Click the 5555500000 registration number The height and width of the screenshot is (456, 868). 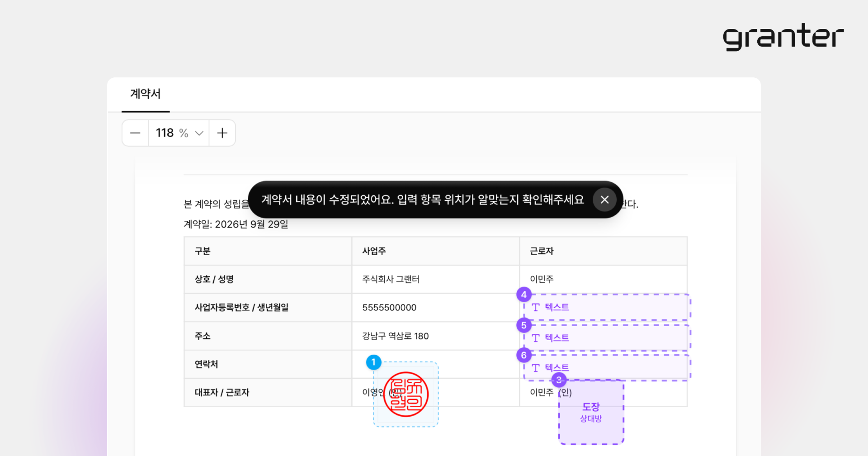coord(389,308)
